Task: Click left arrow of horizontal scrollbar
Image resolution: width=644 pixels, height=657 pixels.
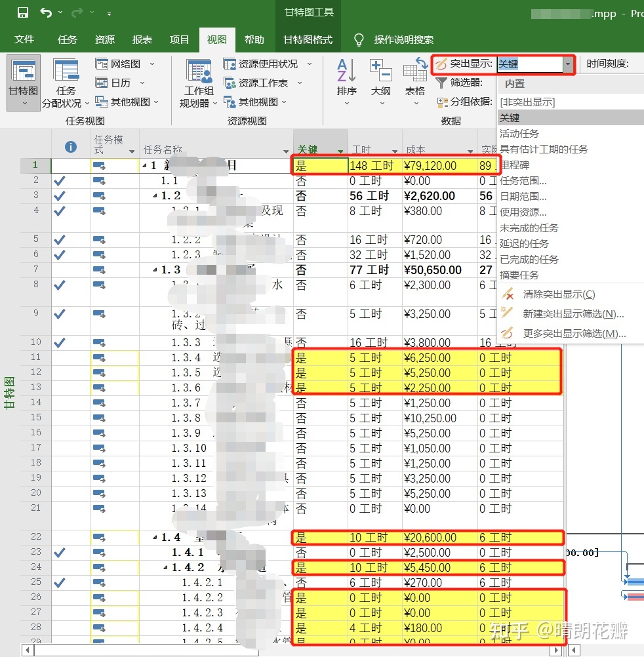Action: point(28,650)
